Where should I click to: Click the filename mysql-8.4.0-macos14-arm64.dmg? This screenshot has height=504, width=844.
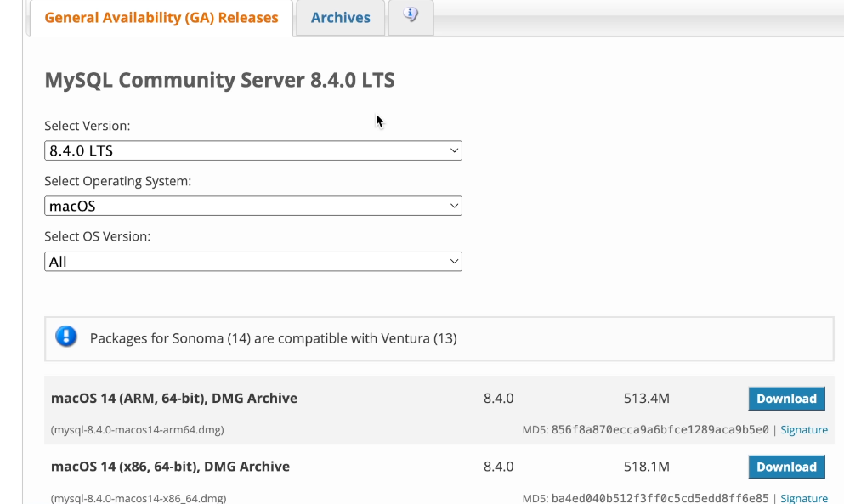137,430
